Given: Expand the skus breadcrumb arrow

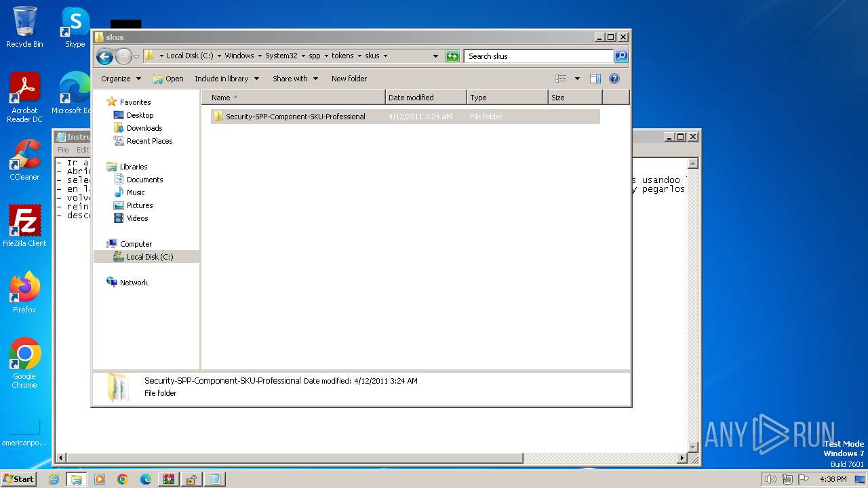Looking at the screenshot, I should tap(386, 56).
